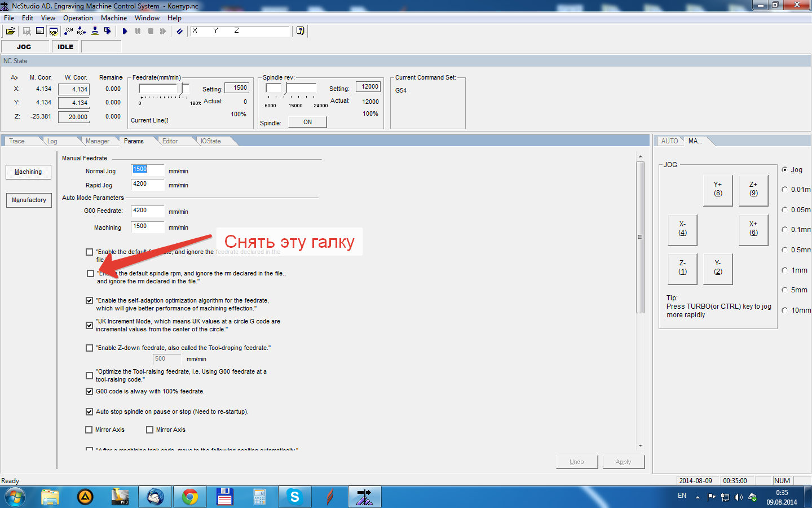Choose the 0.5mm jog step option
Viewport: 812px width, 508px height.
tap(784, 250)
